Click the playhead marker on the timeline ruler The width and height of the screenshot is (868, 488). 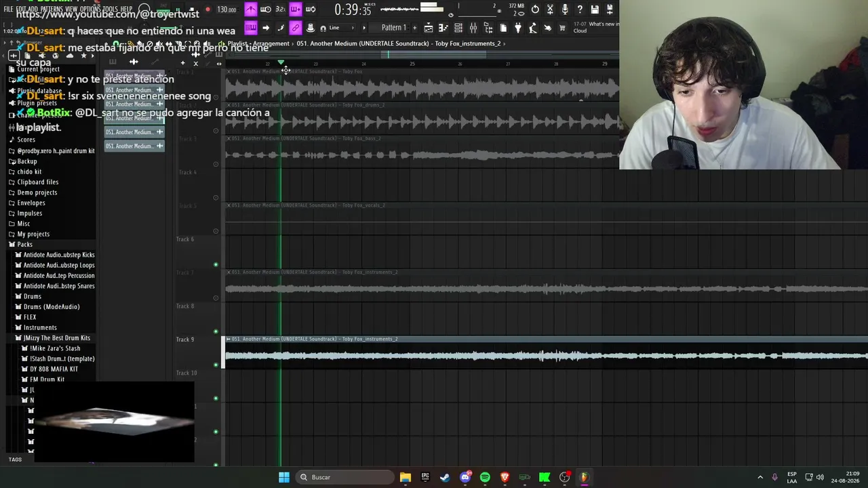281,63
